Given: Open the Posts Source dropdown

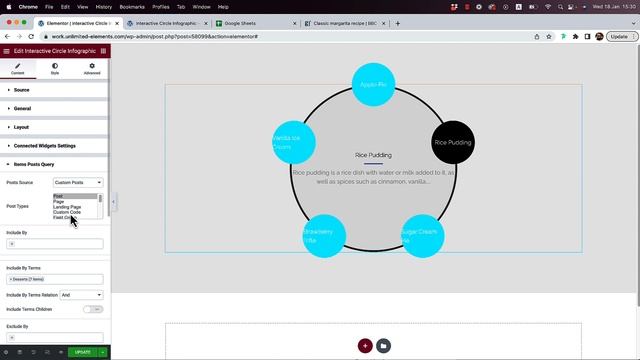Looking at the screenshot, I should pyautogui.click(x=78, y=182).
